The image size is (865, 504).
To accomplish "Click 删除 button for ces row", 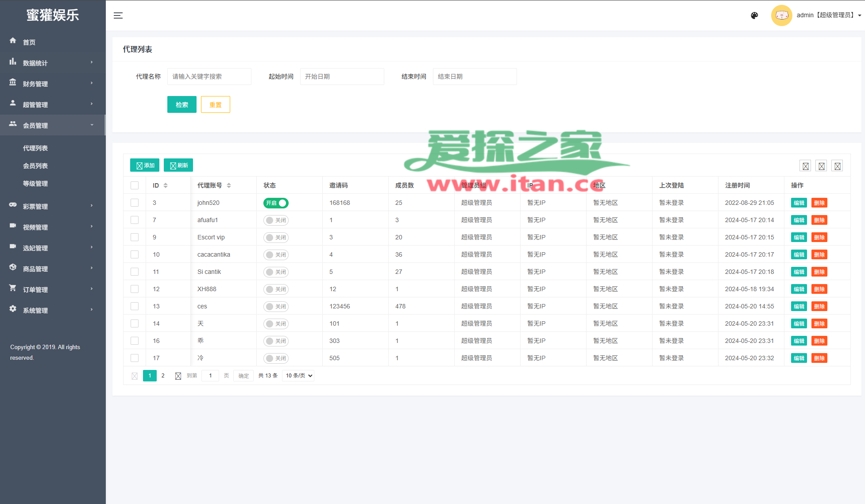I will point(819,307).
